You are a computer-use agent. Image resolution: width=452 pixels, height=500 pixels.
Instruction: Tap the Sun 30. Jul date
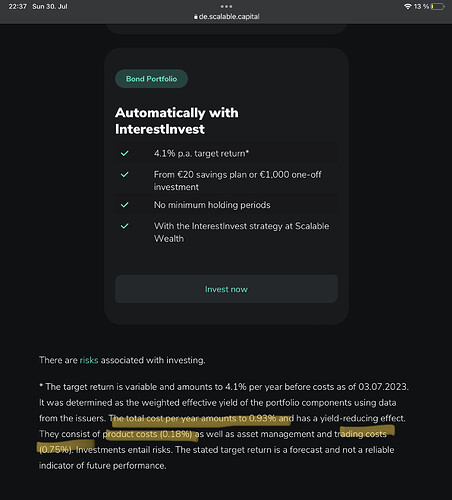click(50, 6)
